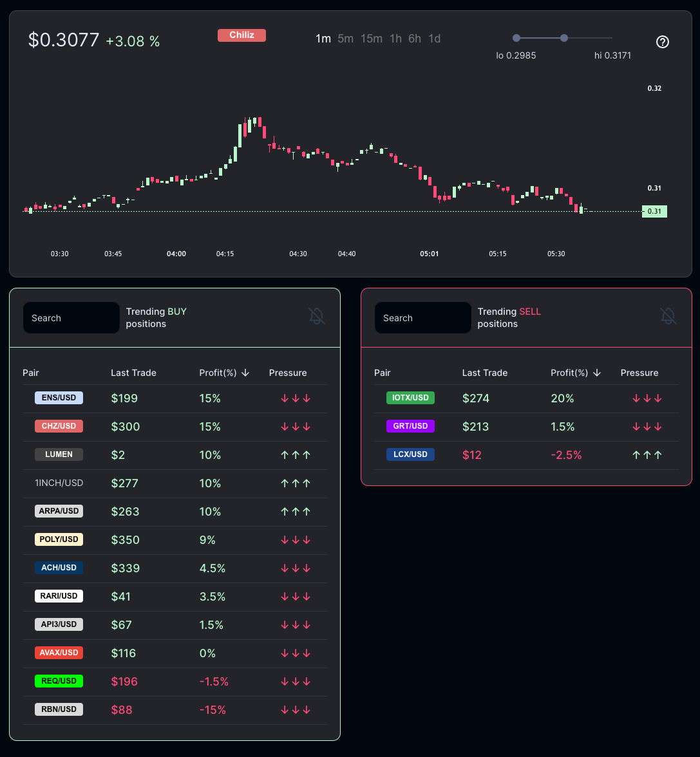The height and width of the screenshot is (757, 700).
Task: Choose the 1d chart interval
Action: (435, 39)
